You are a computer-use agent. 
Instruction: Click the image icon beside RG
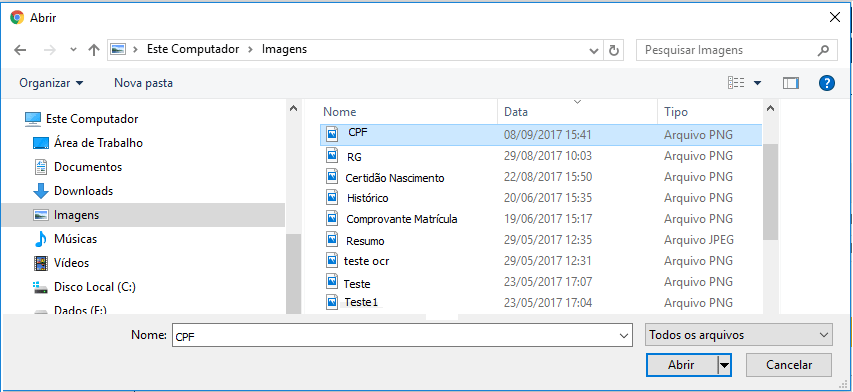click(333, 155)
